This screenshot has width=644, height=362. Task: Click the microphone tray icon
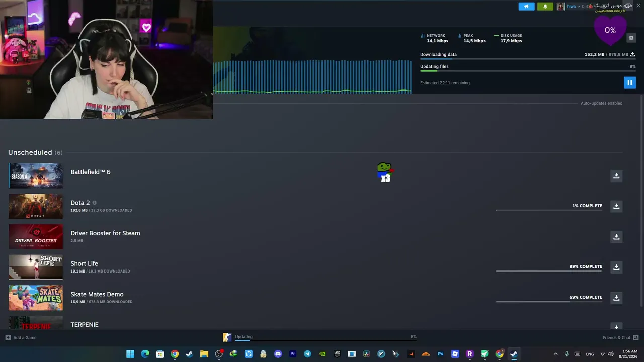[567, 354]
